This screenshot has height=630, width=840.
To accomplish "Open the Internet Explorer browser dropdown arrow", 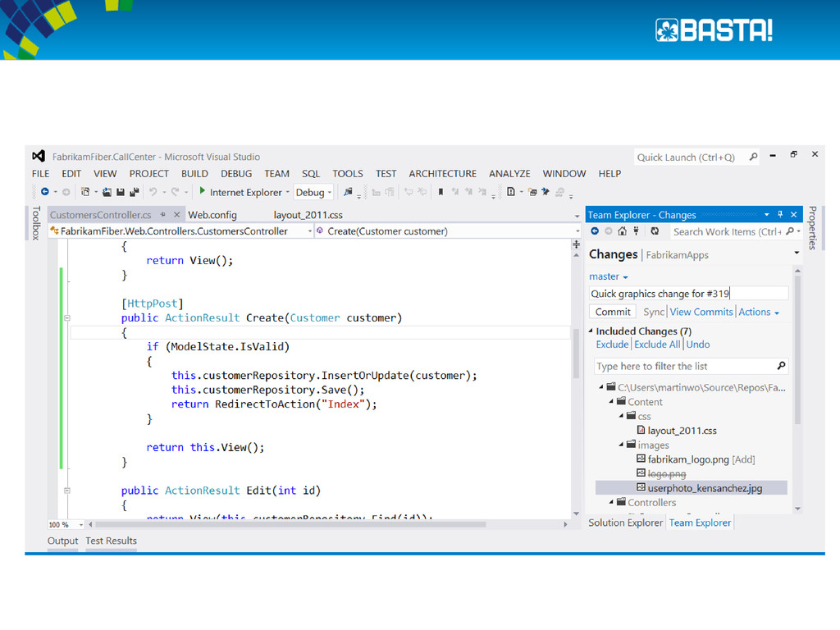I will click(x=288, y=192).
